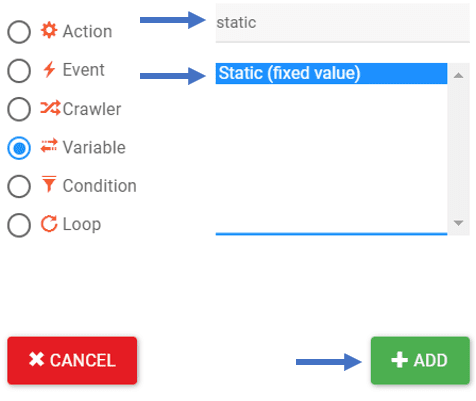This screenshot has width=476, height=401.
Task: Click the swap arrows Variable icon
Action: [49, 146]
